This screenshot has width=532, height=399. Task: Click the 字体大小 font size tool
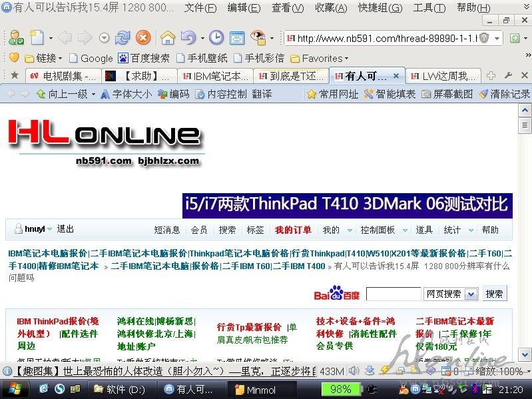pyautogui.click(x=126, y=94)
